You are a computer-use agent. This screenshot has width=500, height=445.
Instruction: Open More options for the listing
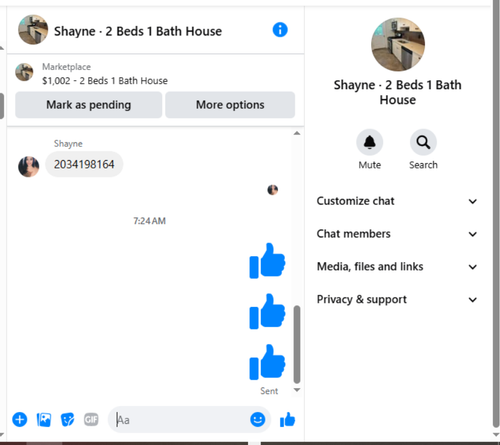tap(230, 105)
